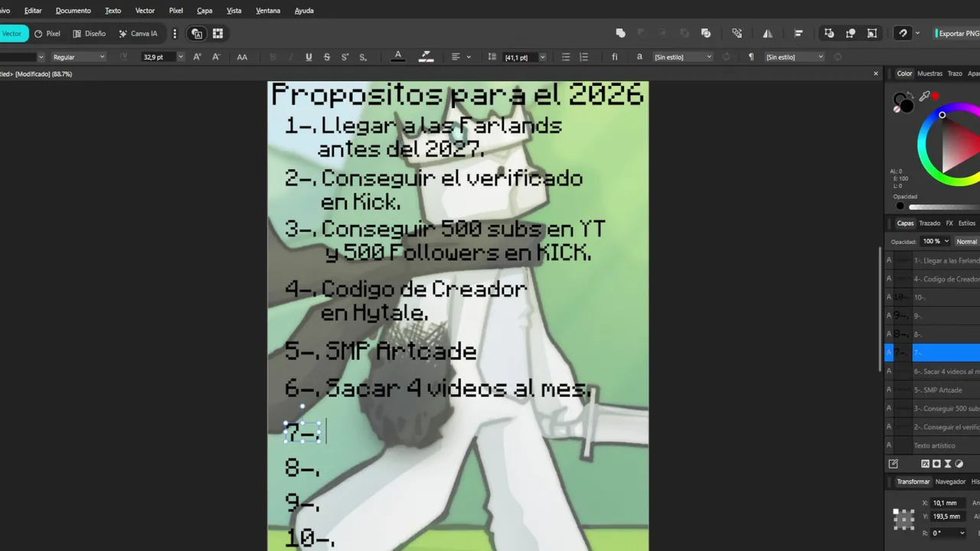Viewport: 980px width, 551px height.
Task: Toggle subscript formatting
Action: point(363,57)
